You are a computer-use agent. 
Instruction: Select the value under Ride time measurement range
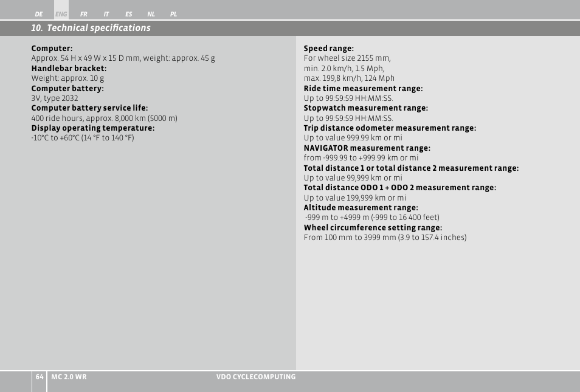pos(348,98)
